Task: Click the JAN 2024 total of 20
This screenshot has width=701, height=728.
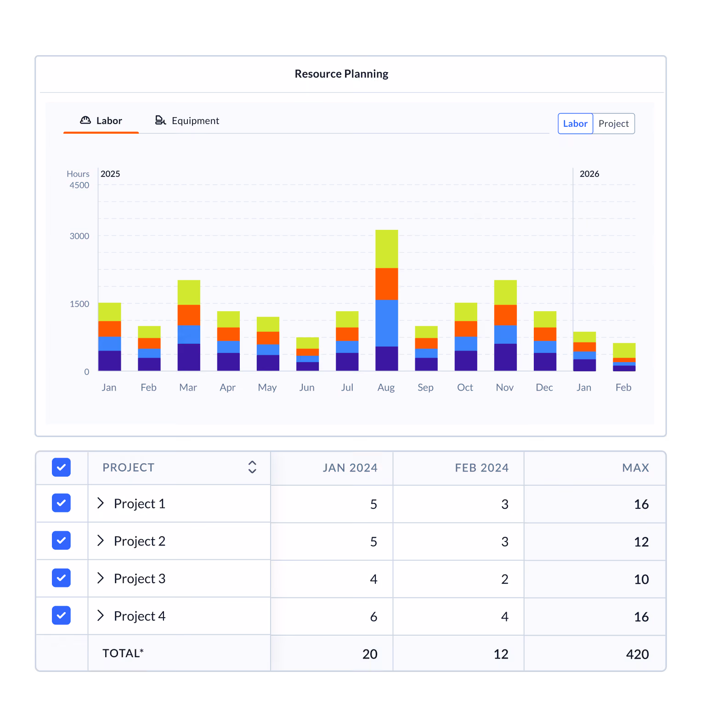Action: pyautogui.click(x=370, y=654)
